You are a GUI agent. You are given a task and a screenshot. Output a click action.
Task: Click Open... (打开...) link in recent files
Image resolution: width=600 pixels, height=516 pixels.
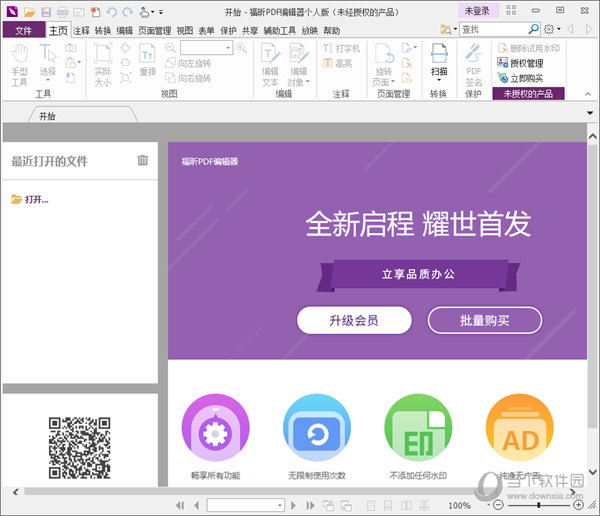pyautogui.click(x=30, y=199)
